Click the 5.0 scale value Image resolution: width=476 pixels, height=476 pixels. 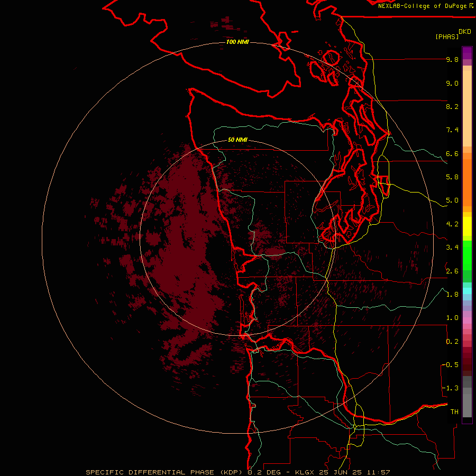452,200
